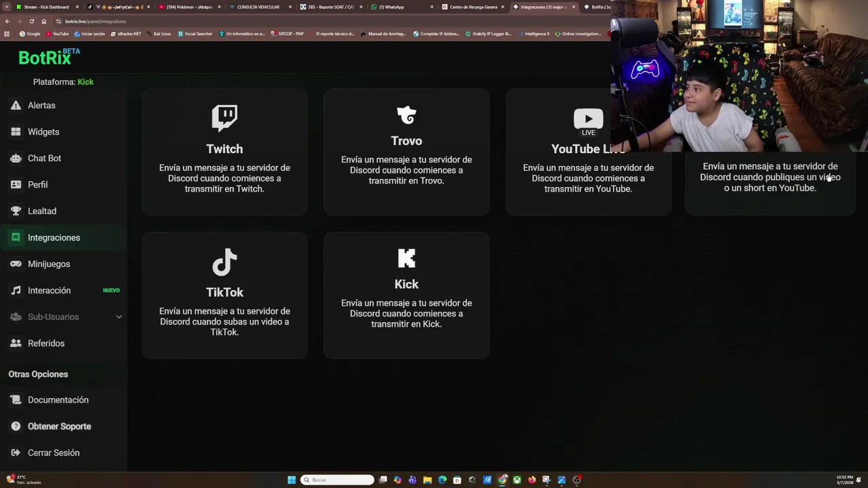
Task: Click the Referidos people icon
Action: (x=16, y=343)
